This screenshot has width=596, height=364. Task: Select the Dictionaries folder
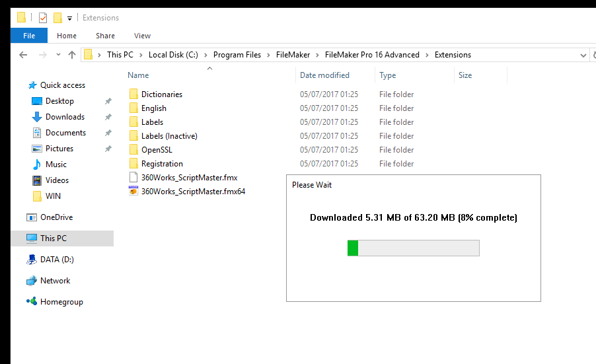tap(162, 94)
